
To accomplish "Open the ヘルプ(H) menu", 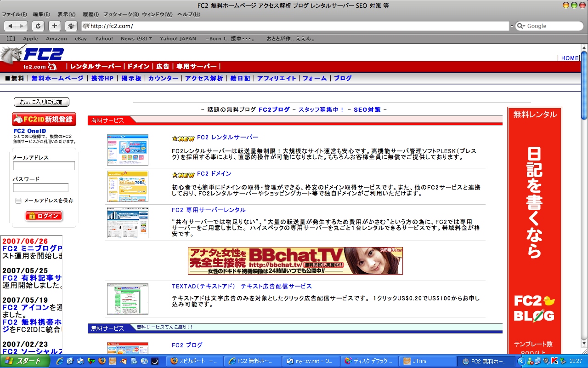I will coord(189,14).
